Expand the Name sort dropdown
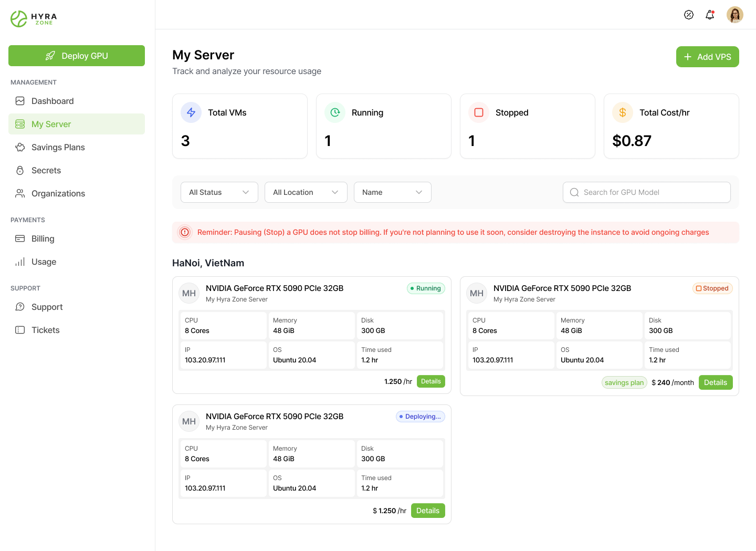 (392, 192)
